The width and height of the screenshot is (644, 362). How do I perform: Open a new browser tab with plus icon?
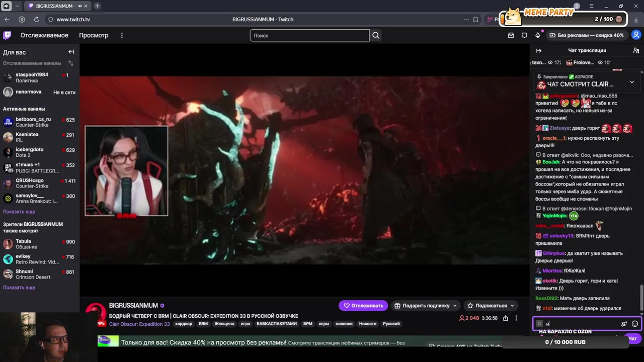(97, 6)
